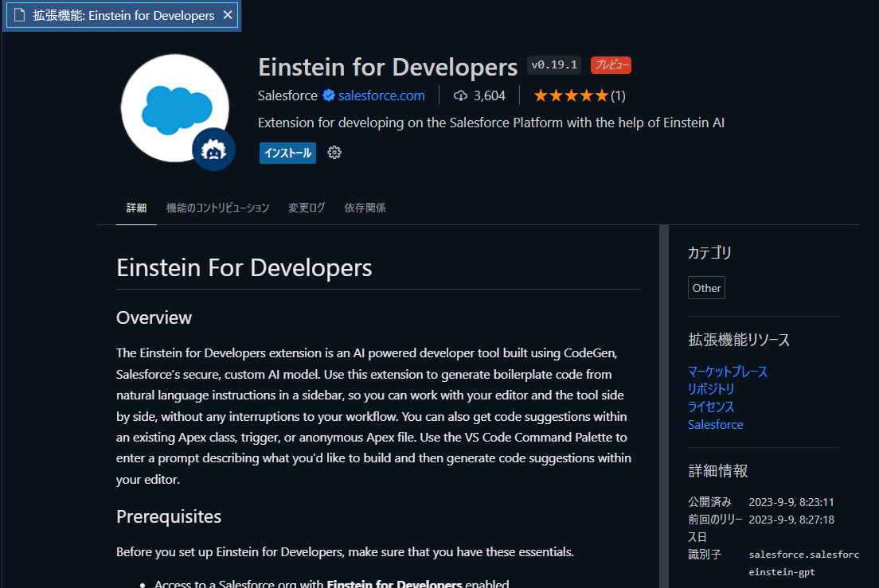
Task: Click the 拡張機能リソース section heading
Action: [738, 340]
